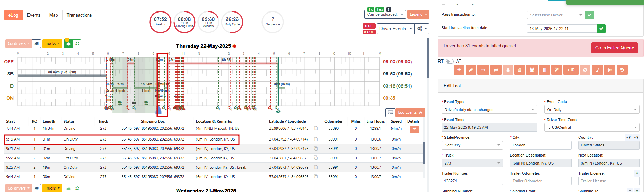This screenshot has width=644, height=192.
Task: Collapse the Log Events panel
Action: (x=410, y=112)
